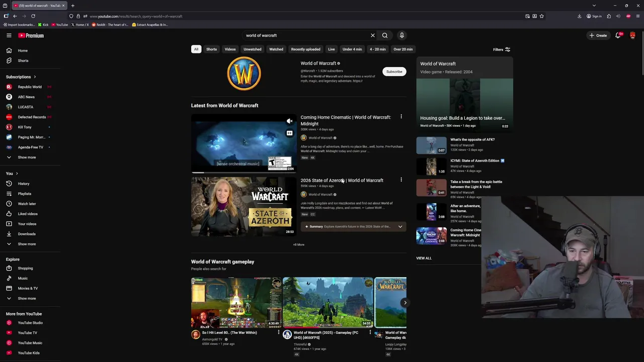Select the 4 - 20 min chip
644x362 pixels.
(x=378, y=49)
